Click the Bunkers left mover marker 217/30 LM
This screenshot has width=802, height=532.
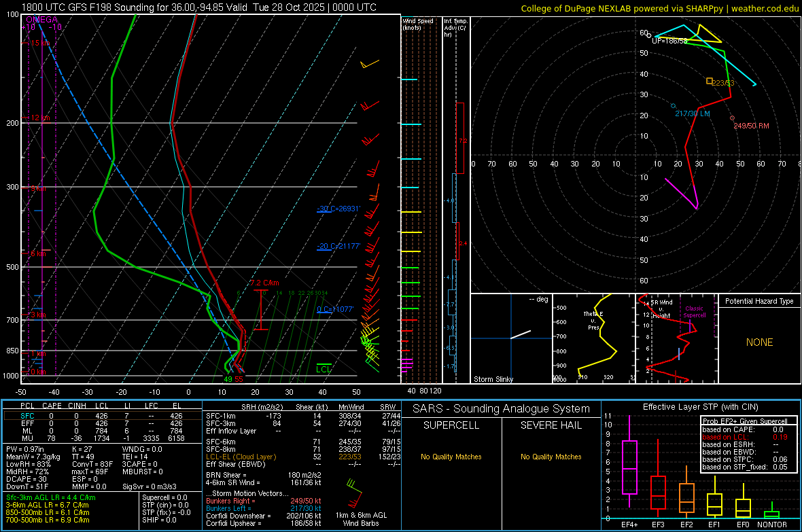pos(673,106)
